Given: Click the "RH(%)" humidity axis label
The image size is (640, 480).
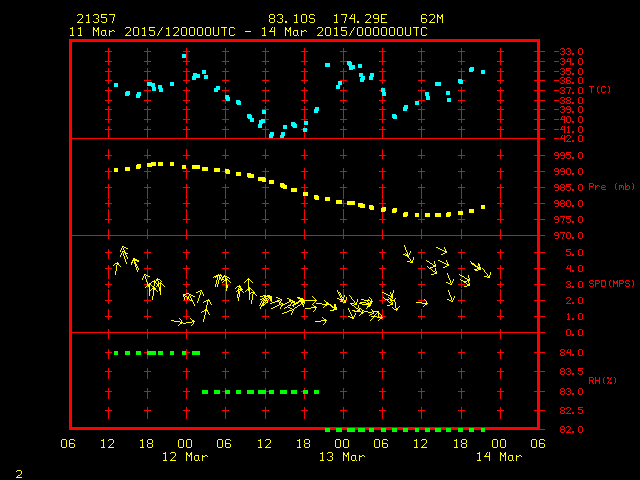Looking at the screenshot, I should pos(602,380).
